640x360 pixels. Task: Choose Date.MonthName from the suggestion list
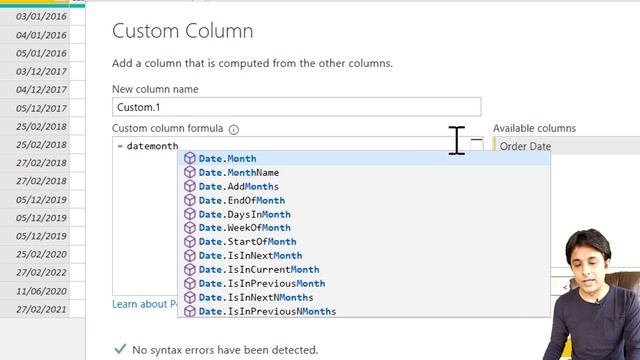coord(364,172)
